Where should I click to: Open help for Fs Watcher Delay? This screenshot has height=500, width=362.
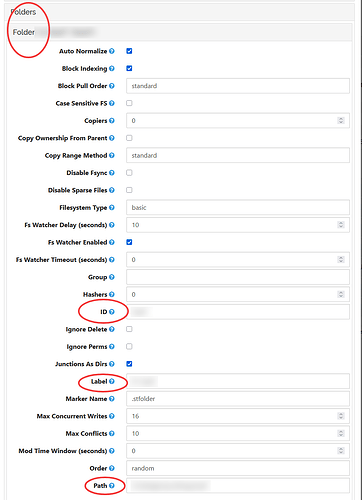(112, 225)
